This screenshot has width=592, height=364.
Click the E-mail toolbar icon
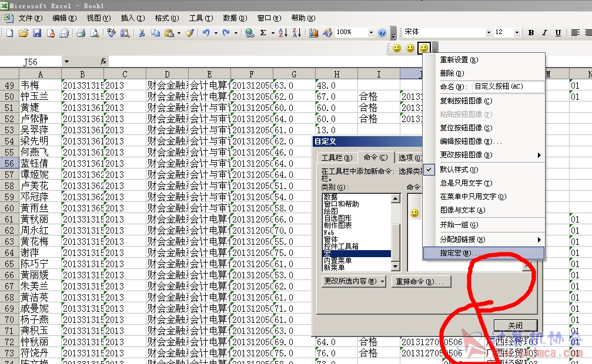click(64, 33)
